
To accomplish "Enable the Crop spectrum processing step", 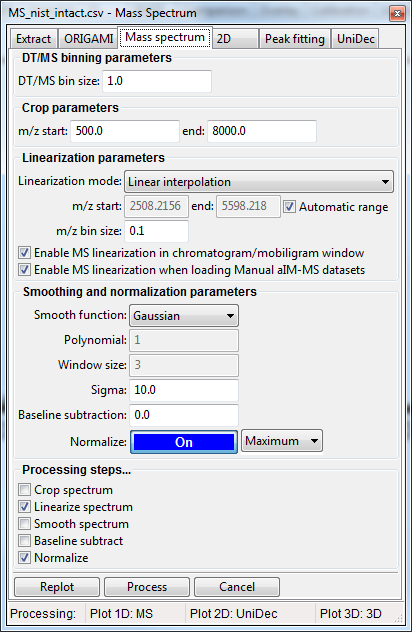I will click(24, 490).
